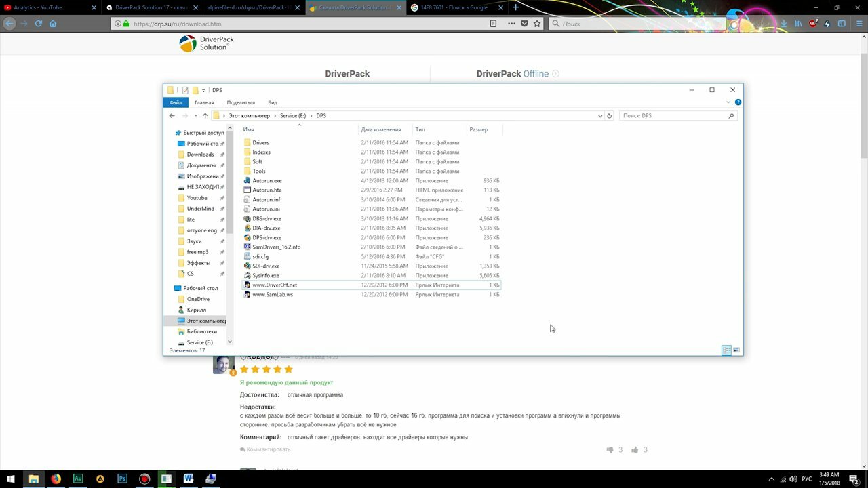The height and width of the screenshot is (488, 868).
Task: Click the Explorer back arrow
Action: 172,116
